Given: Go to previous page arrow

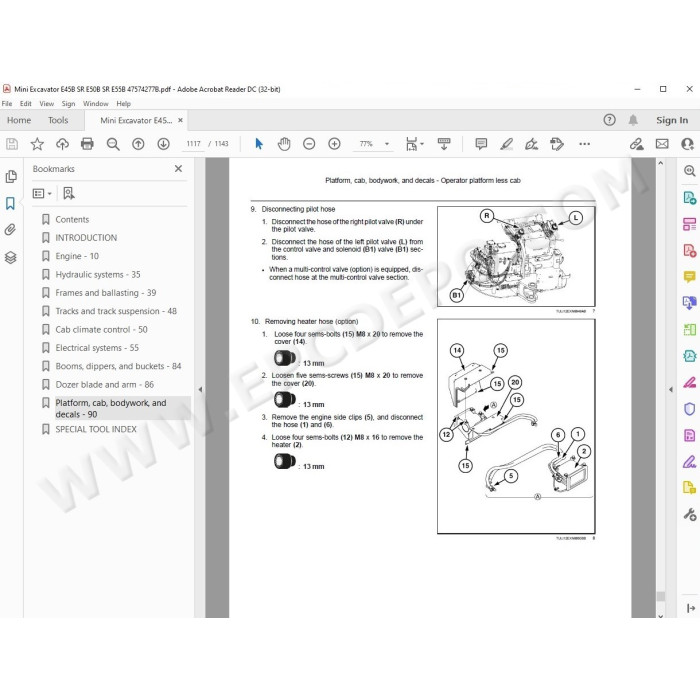Looking at the screenshot, I should (138, 144).
